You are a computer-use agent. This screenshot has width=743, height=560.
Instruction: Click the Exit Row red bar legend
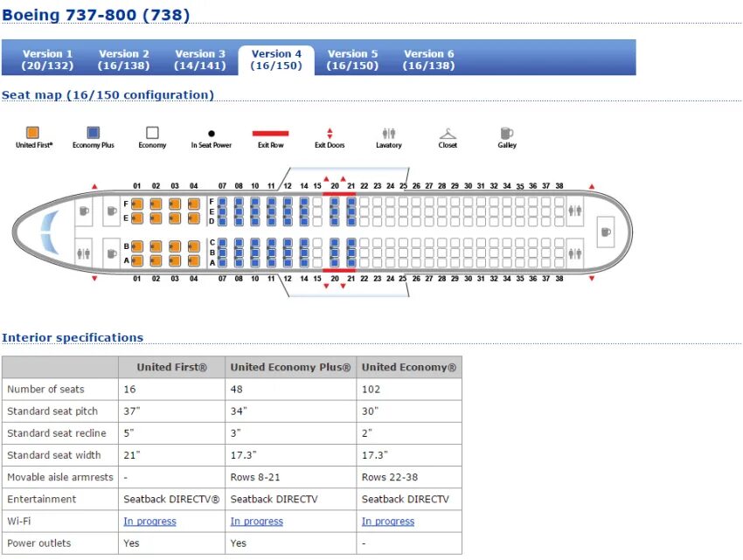tap(271, 134)
